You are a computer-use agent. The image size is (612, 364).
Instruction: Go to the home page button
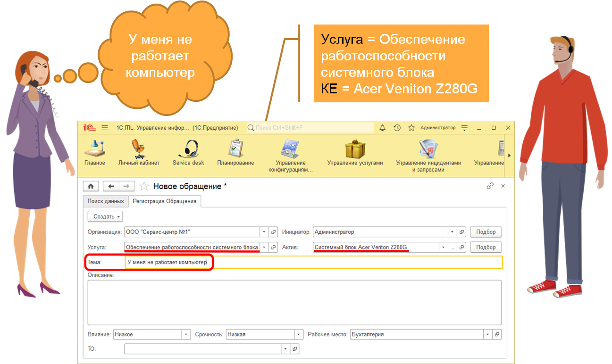[x=91, y=186]
